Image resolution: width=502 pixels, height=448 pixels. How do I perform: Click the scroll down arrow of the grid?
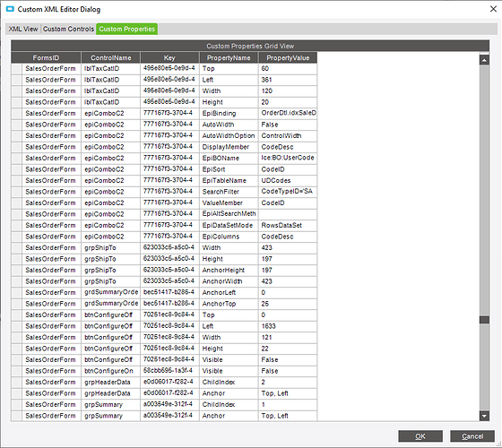(x=484, y=416)
